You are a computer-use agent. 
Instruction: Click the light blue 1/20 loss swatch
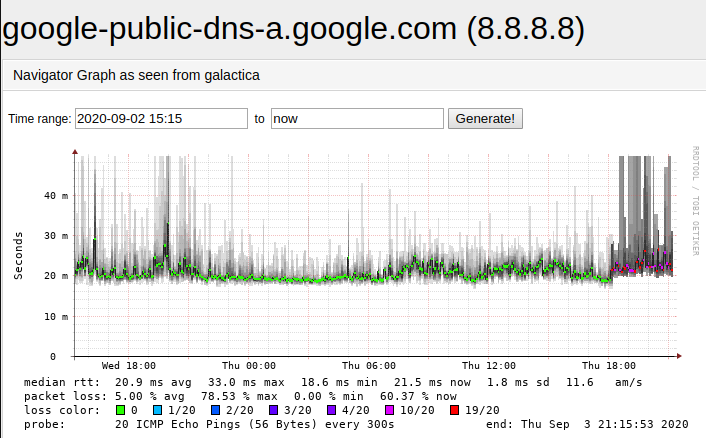point(158,411)
